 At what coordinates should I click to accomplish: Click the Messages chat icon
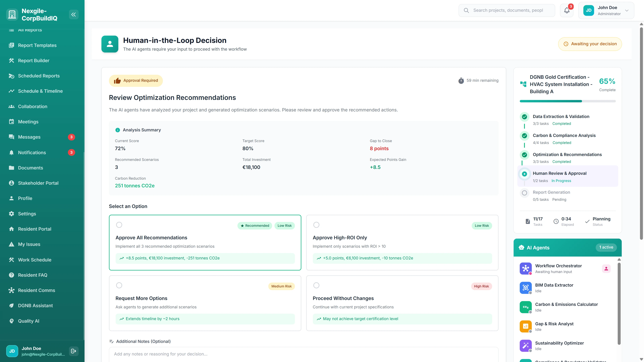pos(12,137)
